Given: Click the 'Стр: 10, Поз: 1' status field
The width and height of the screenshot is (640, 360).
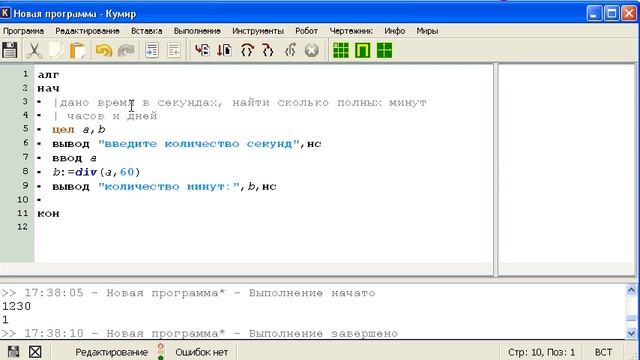Looking at the screenshot, I should [x=541, y=352].
